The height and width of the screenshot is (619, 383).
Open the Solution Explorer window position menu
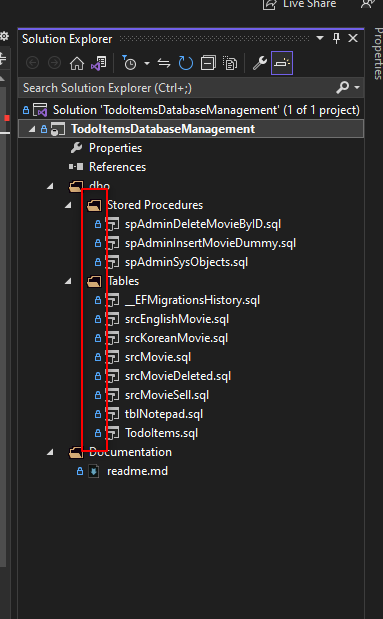coord(320,38)
